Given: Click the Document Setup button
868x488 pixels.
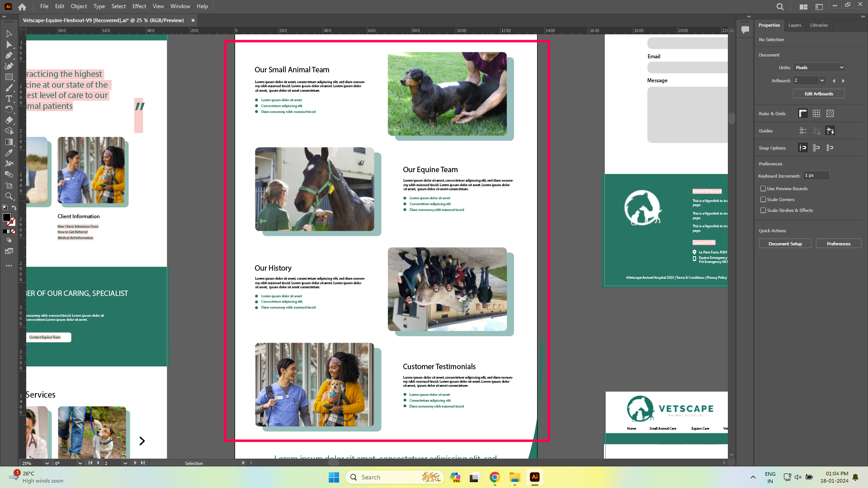Looking at the screenshot, I should (785, 244).
